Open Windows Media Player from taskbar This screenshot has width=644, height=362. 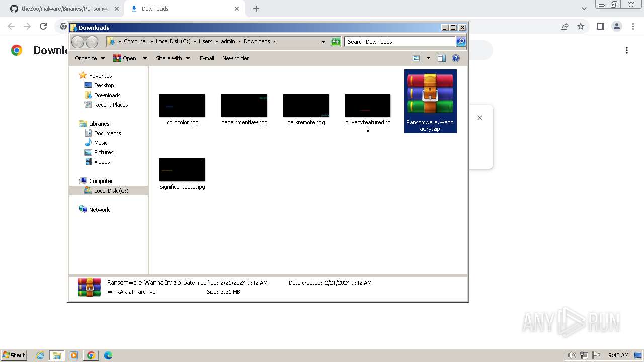(74, 355)
